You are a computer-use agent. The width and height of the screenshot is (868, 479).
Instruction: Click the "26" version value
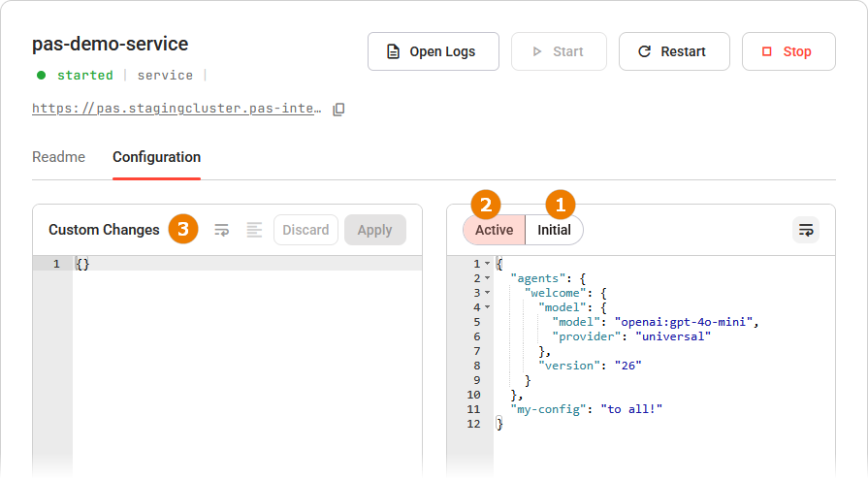click(x=627, y=366)
